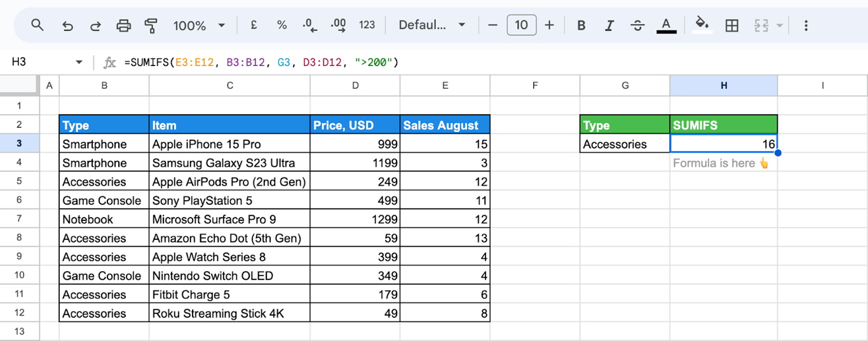Decrease font size with minus

(492, 25)
